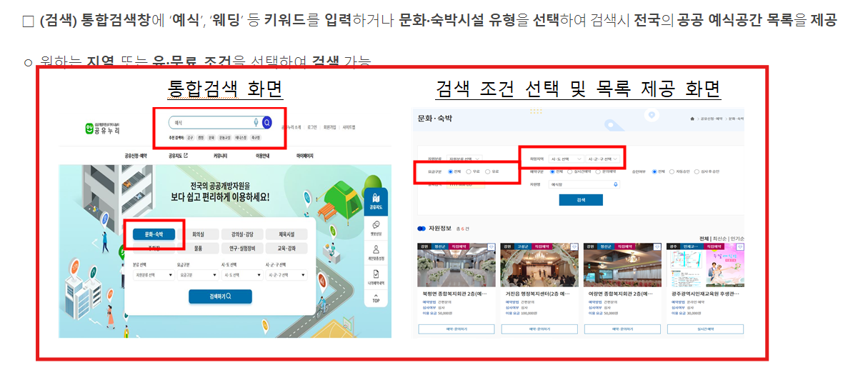
Task: Open the 공유지도 menu item
Action: 179,156
